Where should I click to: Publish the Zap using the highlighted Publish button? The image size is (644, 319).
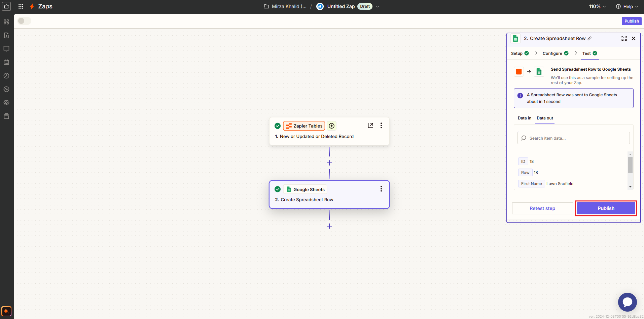(x=606, y=208)
